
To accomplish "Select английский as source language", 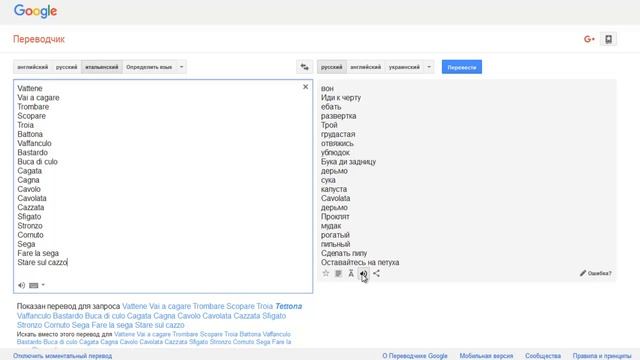I will (33, 67).
